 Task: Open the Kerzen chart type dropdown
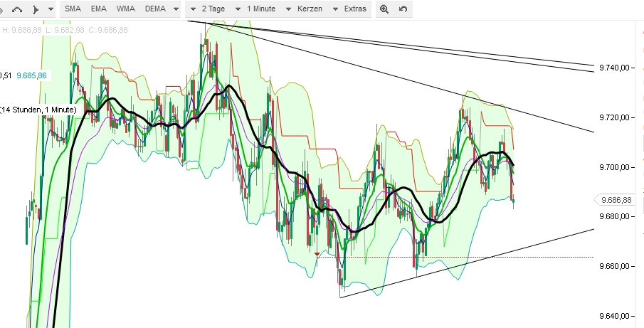click(305, 9)
